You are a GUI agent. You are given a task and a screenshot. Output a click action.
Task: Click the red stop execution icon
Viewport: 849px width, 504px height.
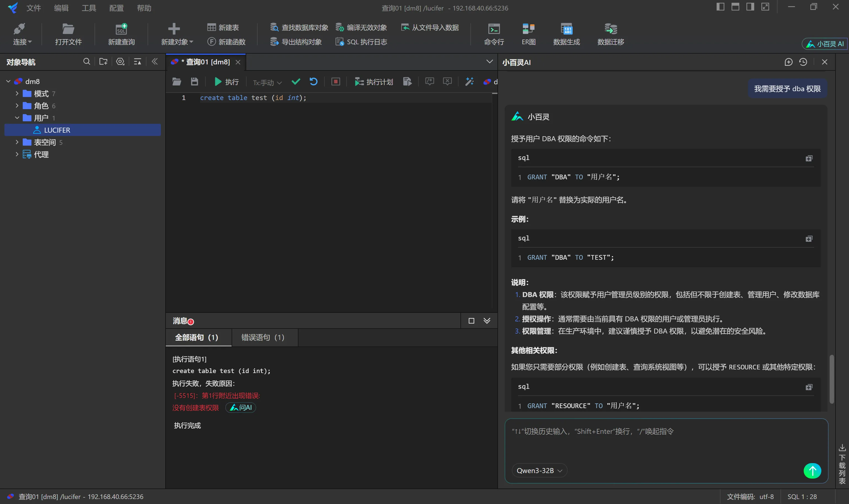pos(336,82)
